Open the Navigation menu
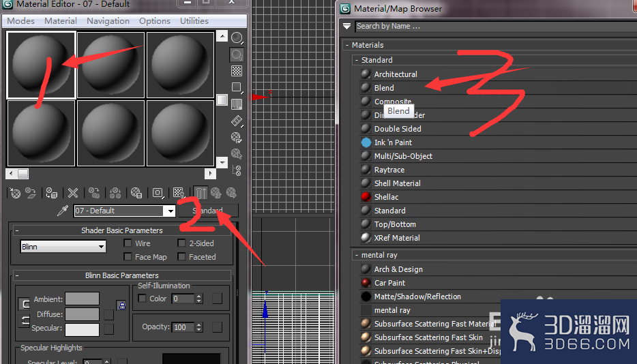Image resolution: width=637 pixels, height=364 pixels. tap(108, 20)
